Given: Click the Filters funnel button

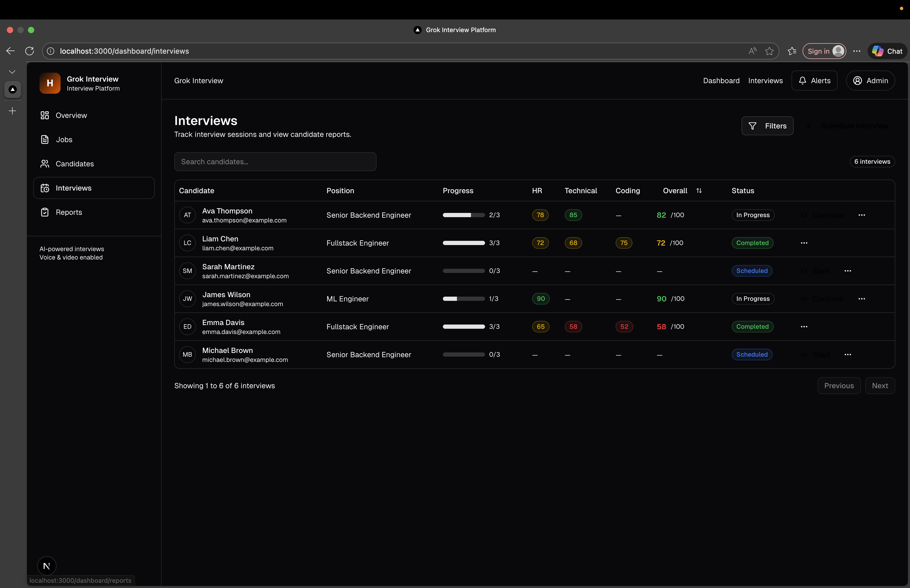Looking at the screenshot, I should pos(767,126).
